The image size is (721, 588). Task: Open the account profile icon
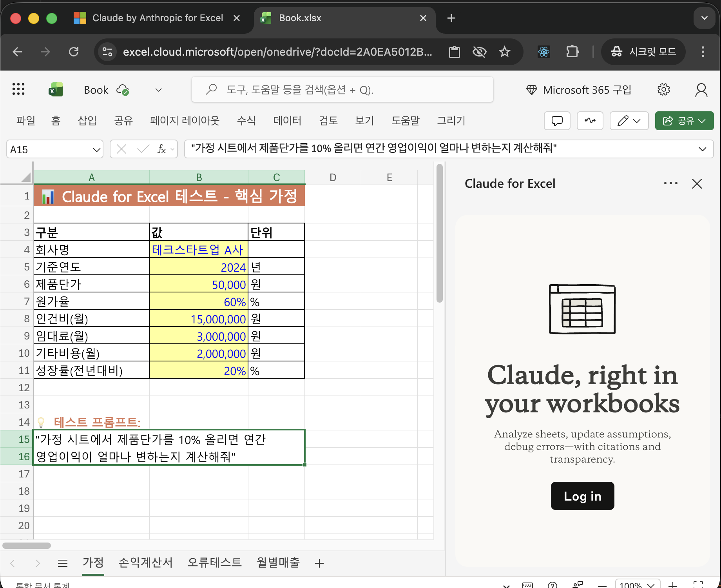tap(701, 90)
